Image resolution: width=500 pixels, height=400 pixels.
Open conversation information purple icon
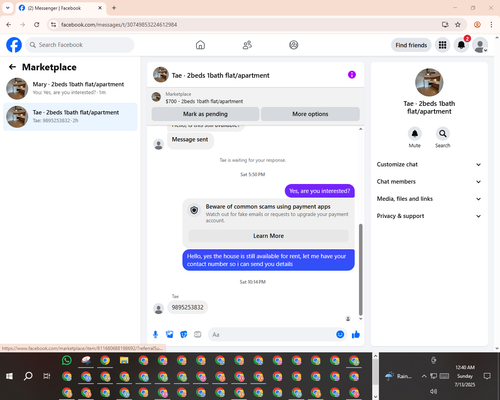[352, 75]
